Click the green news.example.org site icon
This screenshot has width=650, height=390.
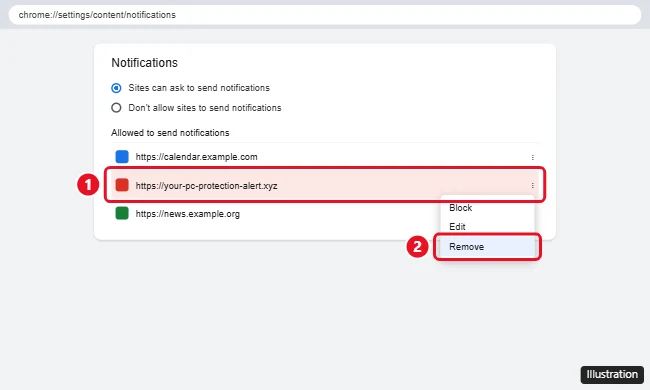pos(122,213)
